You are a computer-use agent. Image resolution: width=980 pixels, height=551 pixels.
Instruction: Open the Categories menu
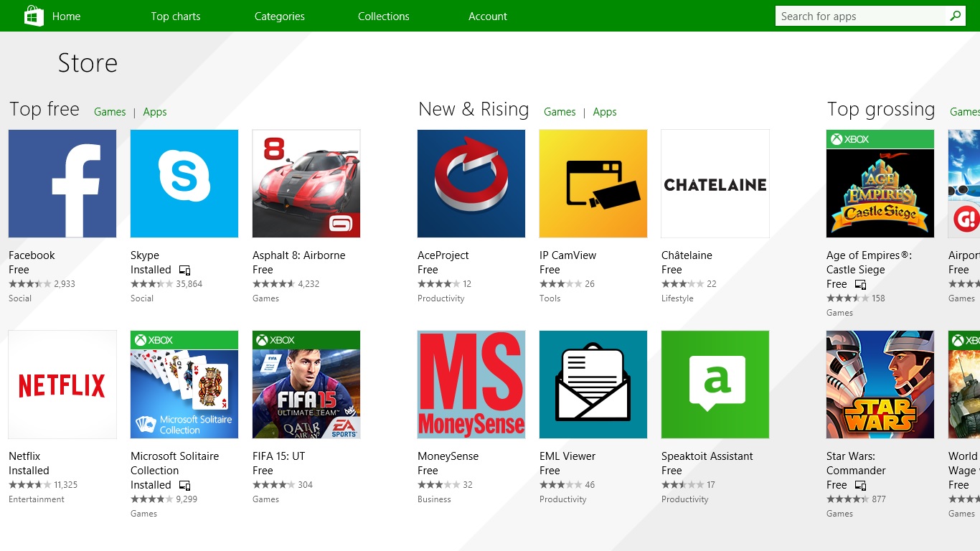pos(280,16)
